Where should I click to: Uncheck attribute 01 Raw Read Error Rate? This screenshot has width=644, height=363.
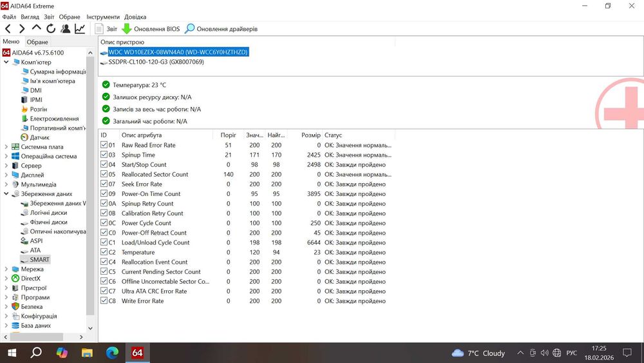[x=104, y=144]
